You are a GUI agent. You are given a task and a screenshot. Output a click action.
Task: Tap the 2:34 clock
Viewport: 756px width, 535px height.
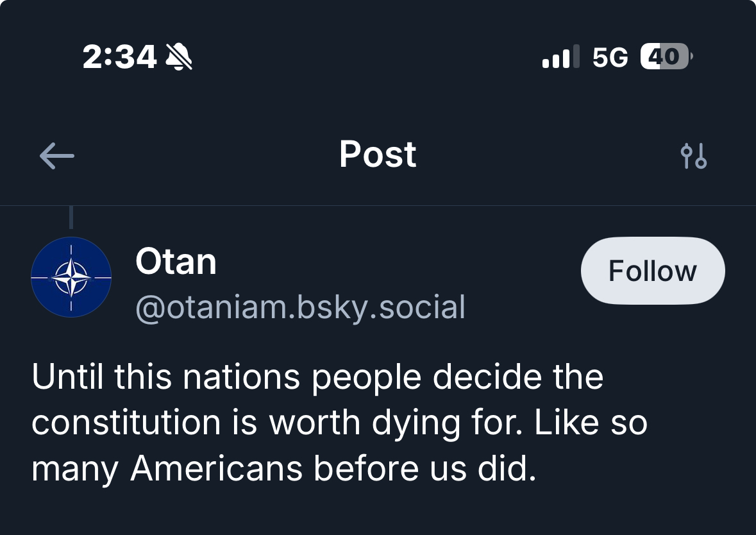pos(119,58)
